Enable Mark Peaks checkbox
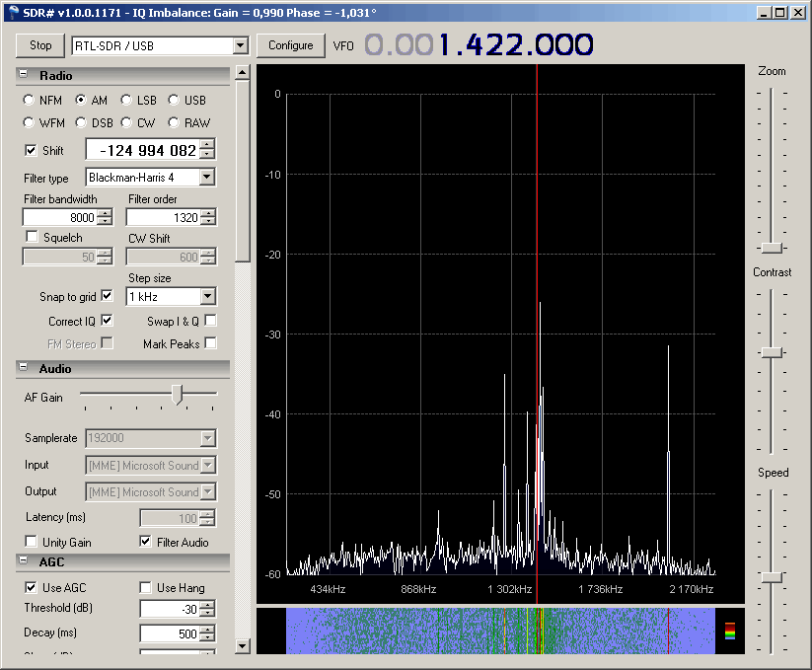Viewport: 812px width, 670px height. tap(209, 343)
